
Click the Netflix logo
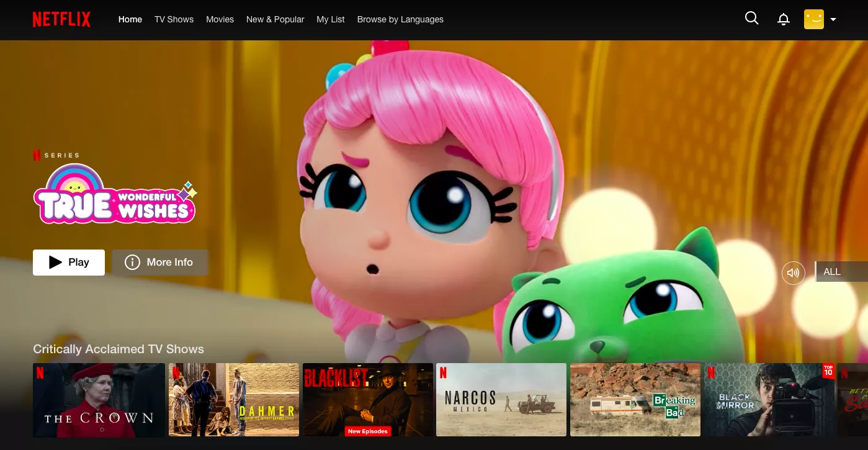coord(61,20)
